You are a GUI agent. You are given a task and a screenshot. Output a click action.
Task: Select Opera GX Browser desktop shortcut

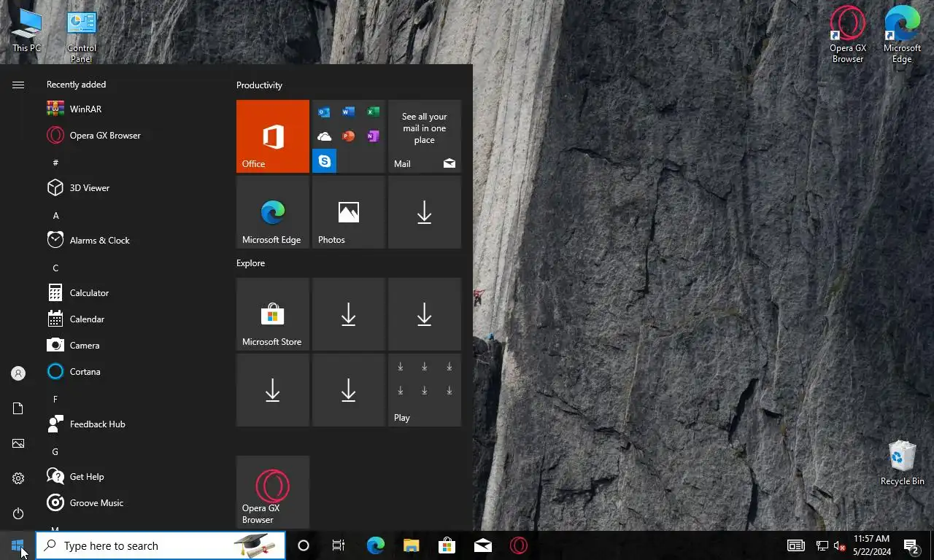pyautogui.click(x=848, y=35)
